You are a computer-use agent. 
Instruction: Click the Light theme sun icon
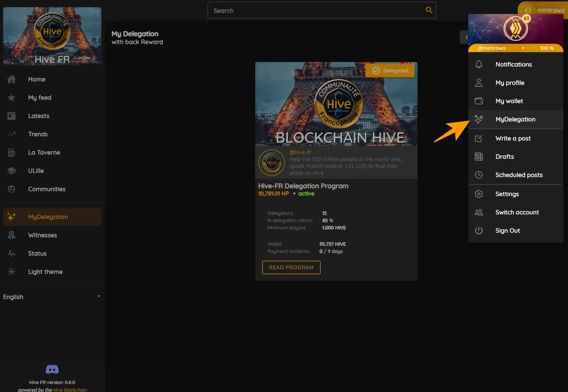click(x=12, y=272)
